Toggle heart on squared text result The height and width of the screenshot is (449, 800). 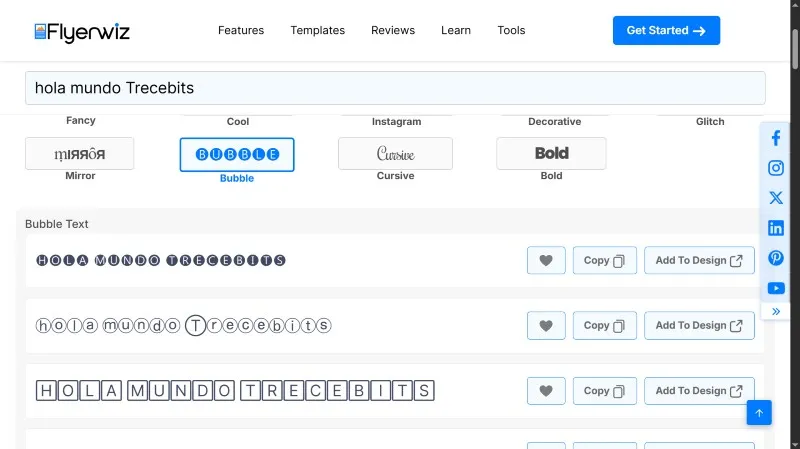coord(546,391)
